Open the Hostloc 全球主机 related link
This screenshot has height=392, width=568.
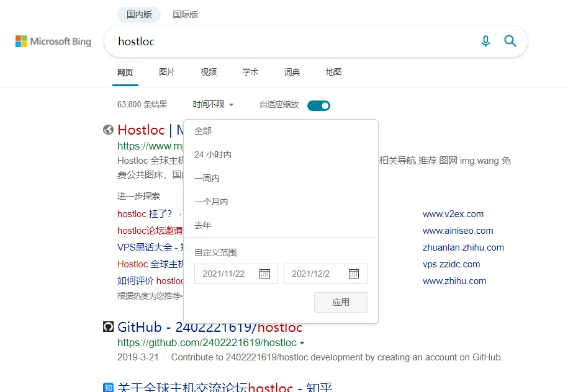(150, 264)
